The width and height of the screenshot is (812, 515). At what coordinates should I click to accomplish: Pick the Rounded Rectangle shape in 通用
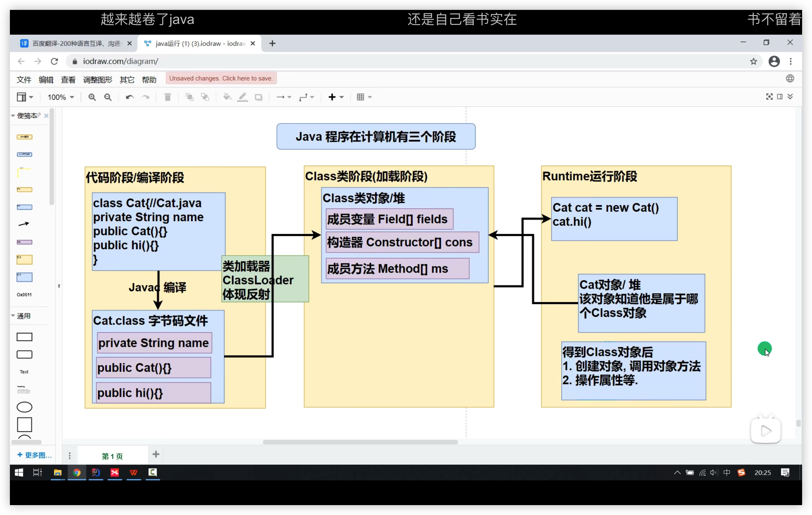point(24,354)
